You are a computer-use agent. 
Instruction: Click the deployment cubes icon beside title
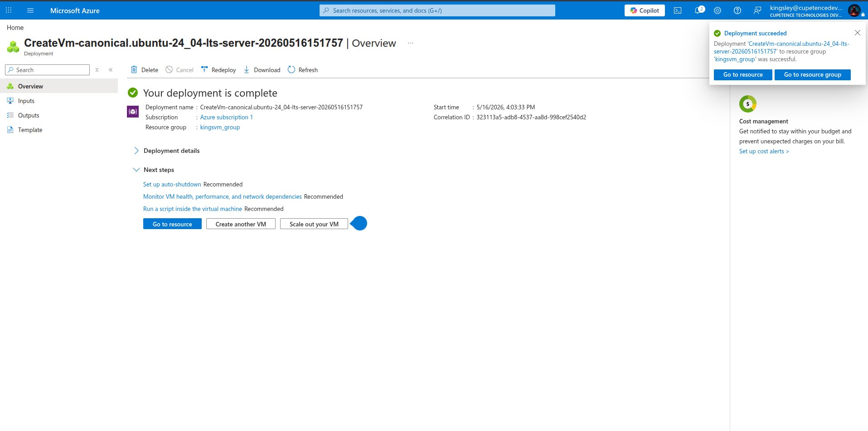tap(13, 47)
